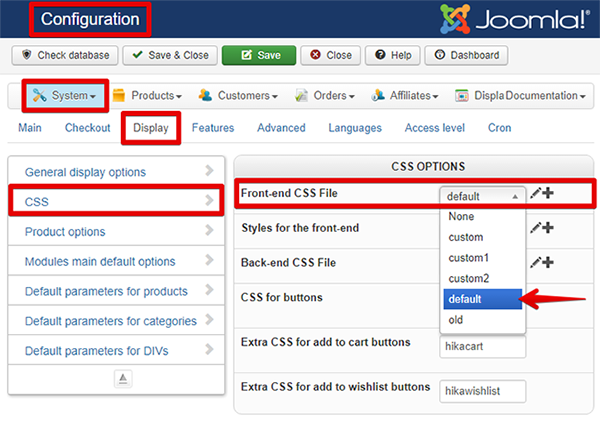Select custom2 option in dropdown list
Viewport: 600px width, 422px height.
pos(483,279)
